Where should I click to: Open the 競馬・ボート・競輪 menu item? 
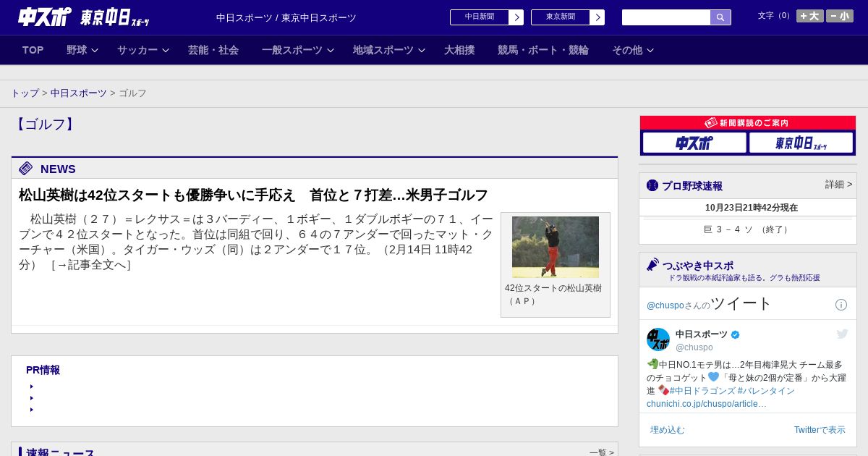click(x=543, y=50)
